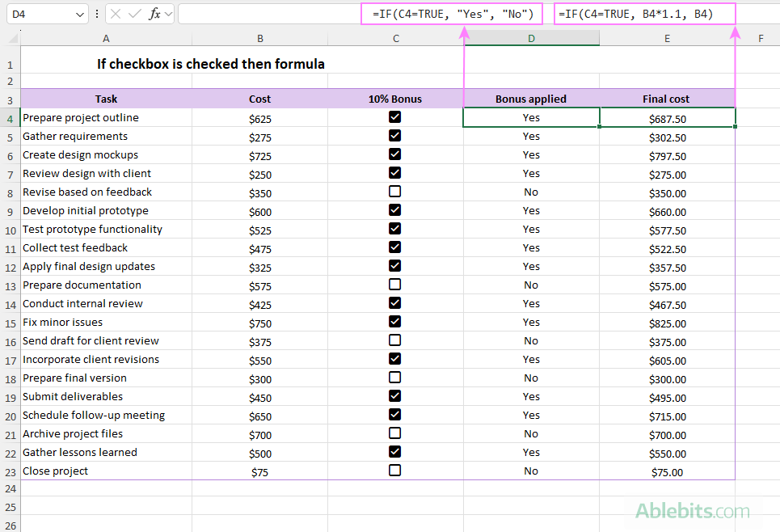This screenshot has width=780, height=532.
Task: Confirm the entry using the checkmark icon
Action: (x=133, y=13)
